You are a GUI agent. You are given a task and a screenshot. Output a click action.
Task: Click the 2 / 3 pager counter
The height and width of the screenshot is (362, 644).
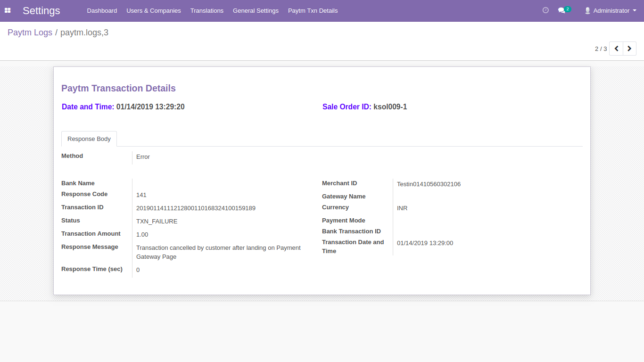pyautogui.click(x=601, y=49)
